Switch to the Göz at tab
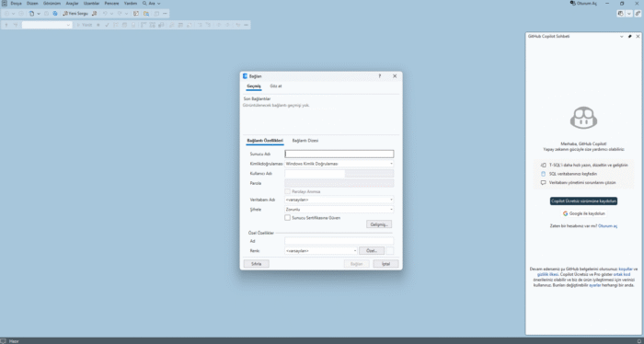Viewport: 644px width, 344px height. click(276, 86)
